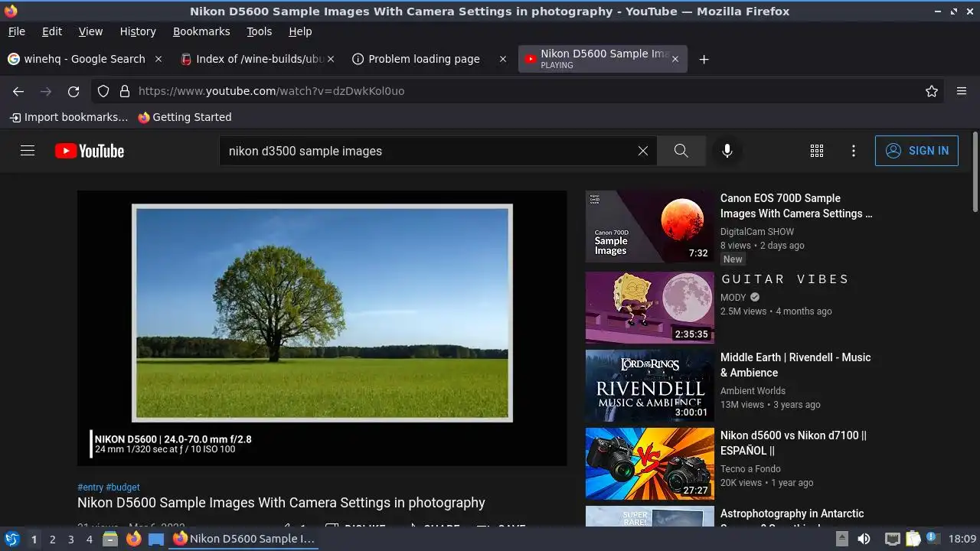
Task: Open the Edit menu
Action: click(x=52, y=31)
